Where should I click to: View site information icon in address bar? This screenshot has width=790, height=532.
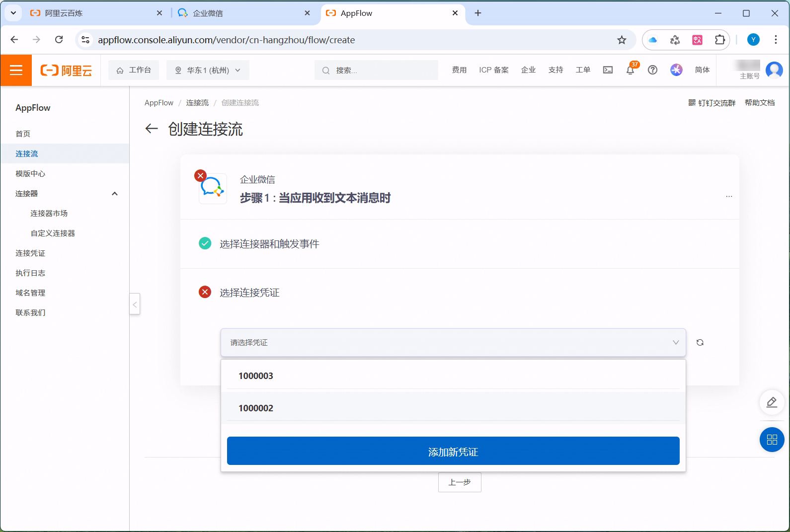(x=86, y=40)
